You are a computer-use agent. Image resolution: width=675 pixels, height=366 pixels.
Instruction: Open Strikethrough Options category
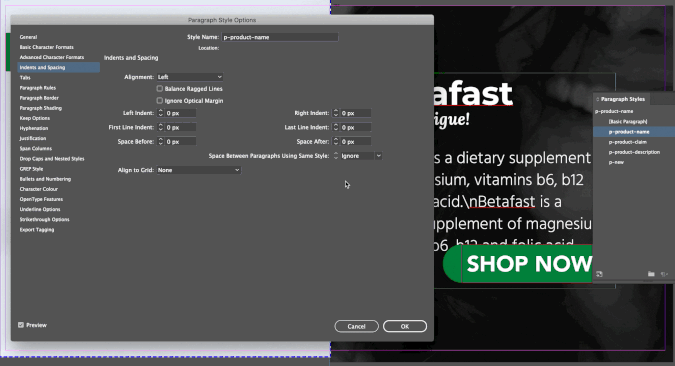(44, 220)
